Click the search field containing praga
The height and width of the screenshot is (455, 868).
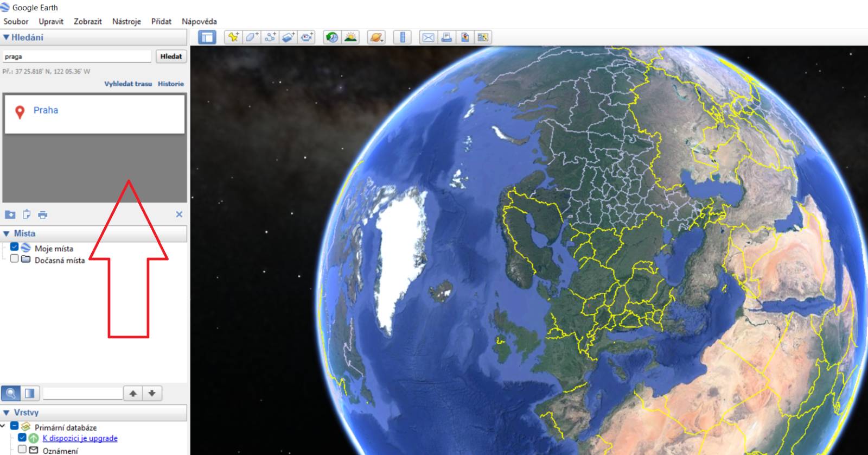click(x=77, y=56)
